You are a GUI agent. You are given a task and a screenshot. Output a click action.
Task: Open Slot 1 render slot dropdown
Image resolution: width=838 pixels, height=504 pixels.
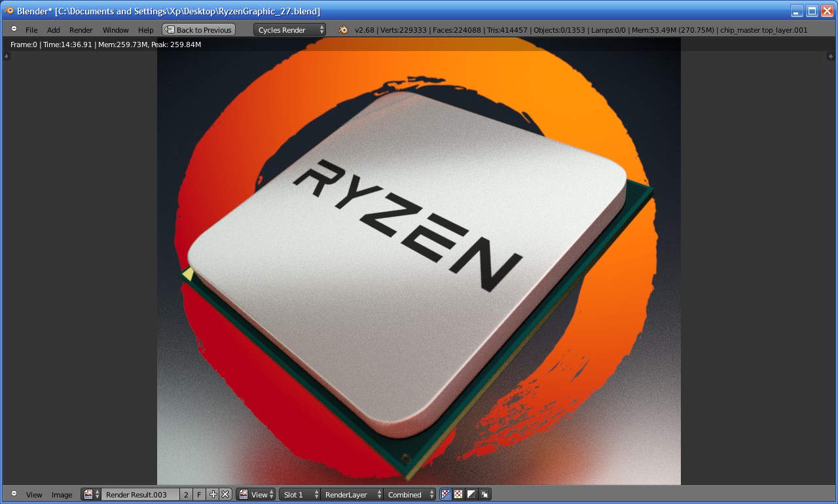[x=299, y=494]
